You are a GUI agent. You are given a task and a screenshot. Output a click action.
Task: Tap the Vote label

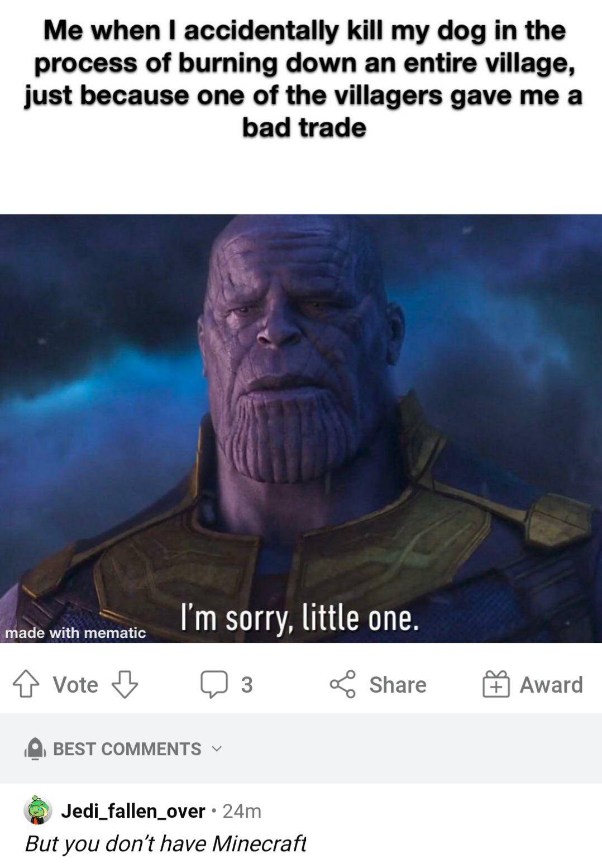coord(75,685)
